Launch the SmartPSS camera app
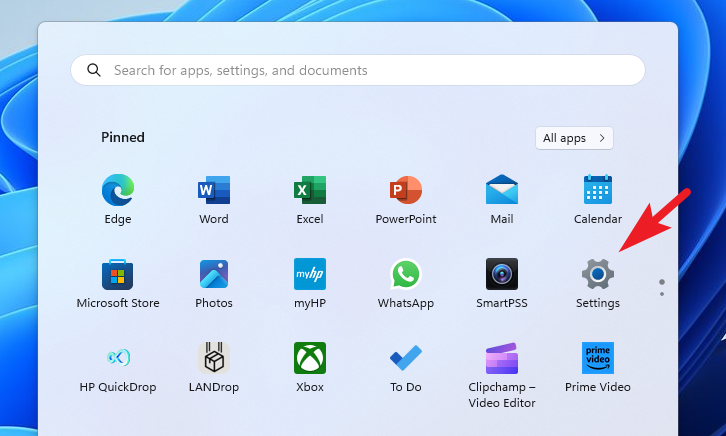Viewport: 726px width, 436px height. [x=502, y=283]
